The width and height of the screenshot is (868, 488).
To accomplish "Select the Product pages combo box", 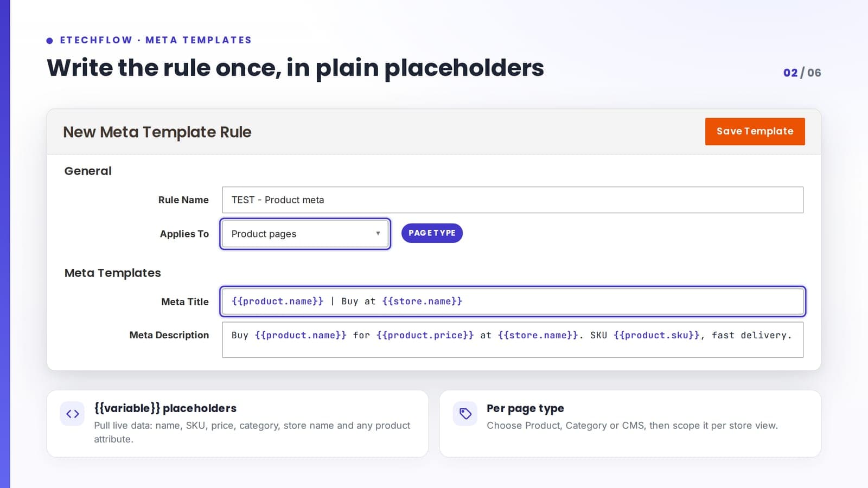I will click(305, 234).
